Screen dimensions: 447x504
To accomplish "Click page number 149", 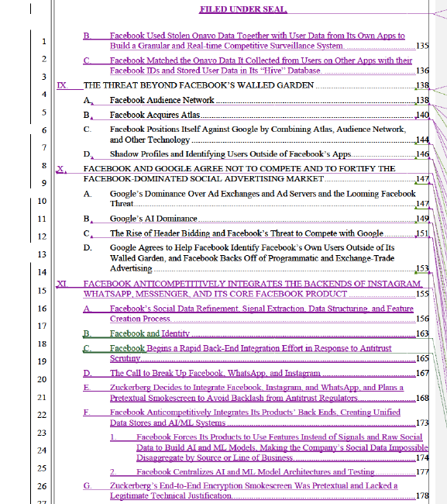I will [x=422, y=219].
